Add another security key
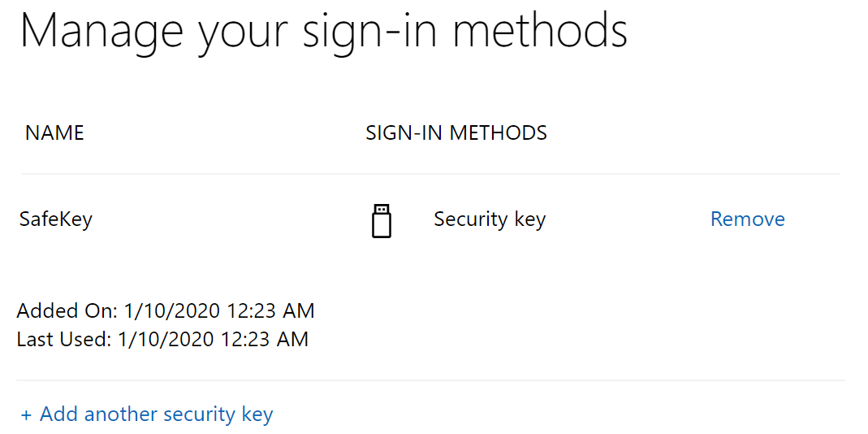868x434 pixels. [156, 414]
